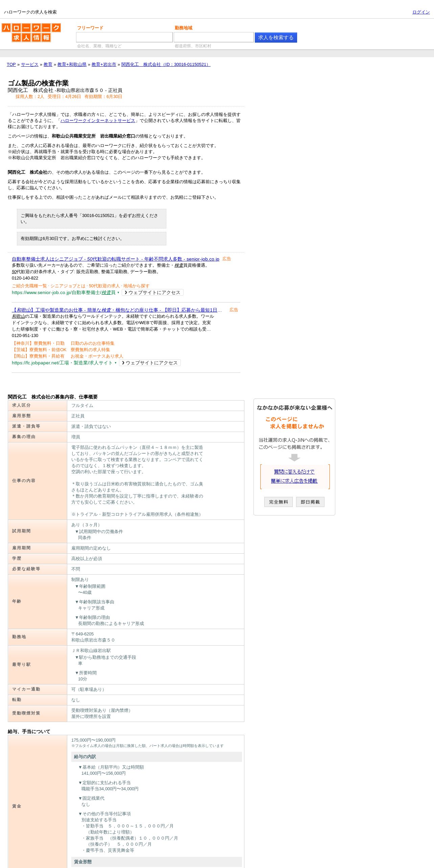Image resolution: width=434 pixels, height=868 pixels.
Task: Open the 関西化工 株式会社 ID breadcrumb link
Action: click(166, 65)
